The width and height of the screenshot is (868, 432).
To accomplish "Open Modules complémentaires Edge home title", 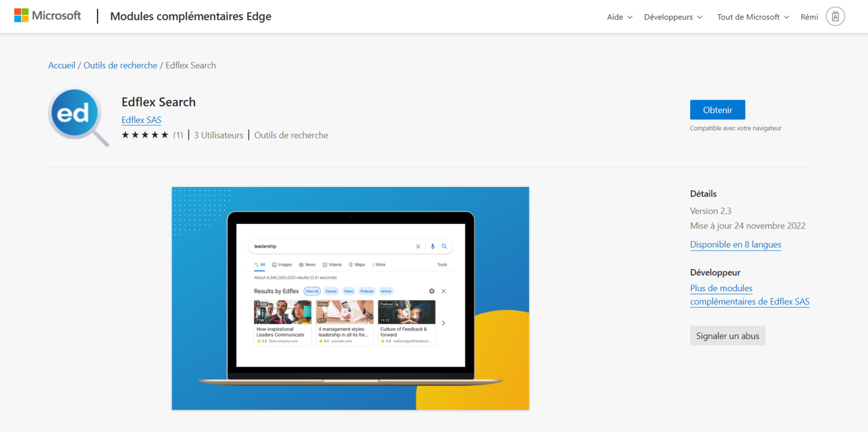I will [x=190, y=16].
